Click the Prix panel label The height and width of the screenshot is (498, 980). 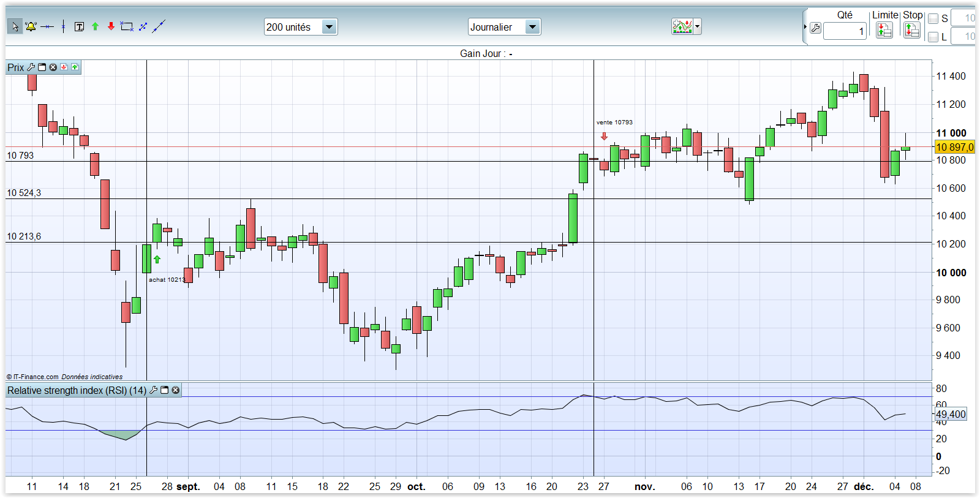click(16, 67)
